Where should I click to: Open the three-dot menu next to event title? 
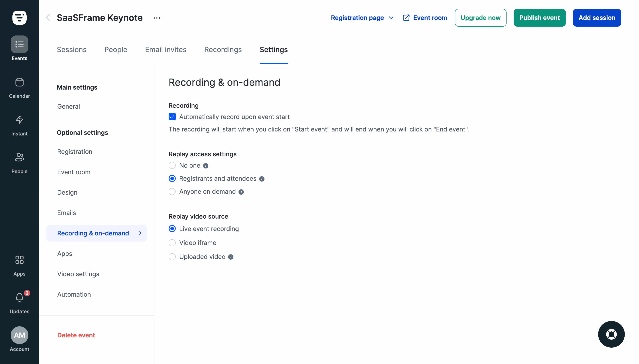click(x=157, y=18)
